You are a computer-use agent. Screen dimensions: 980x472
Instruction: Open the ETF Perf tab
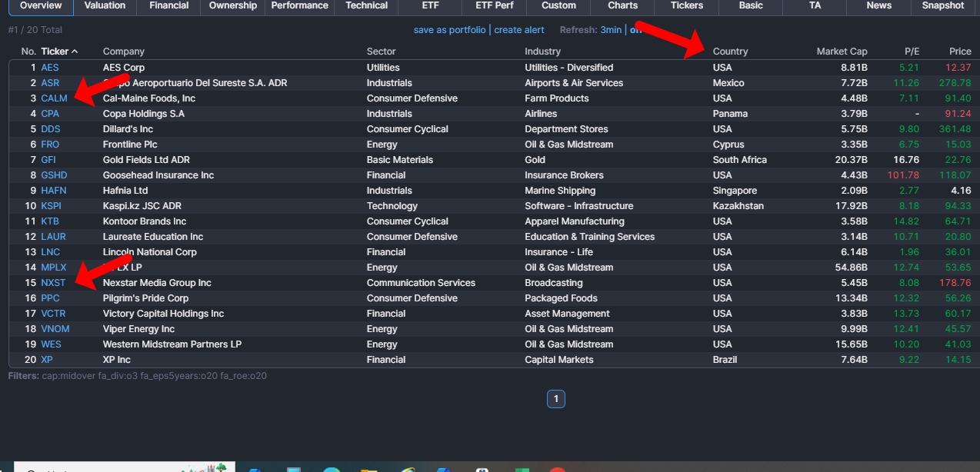[495, 6]
